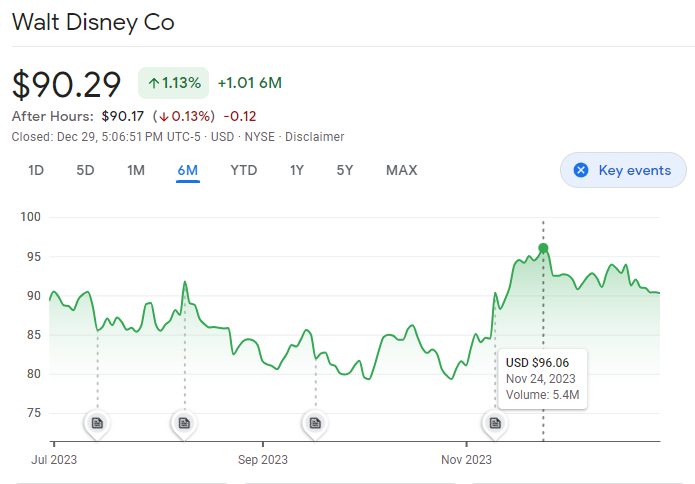Click the Jul 2023 axis label
The height and width of the screenshot is (484, 695).
tap(54, 460)
